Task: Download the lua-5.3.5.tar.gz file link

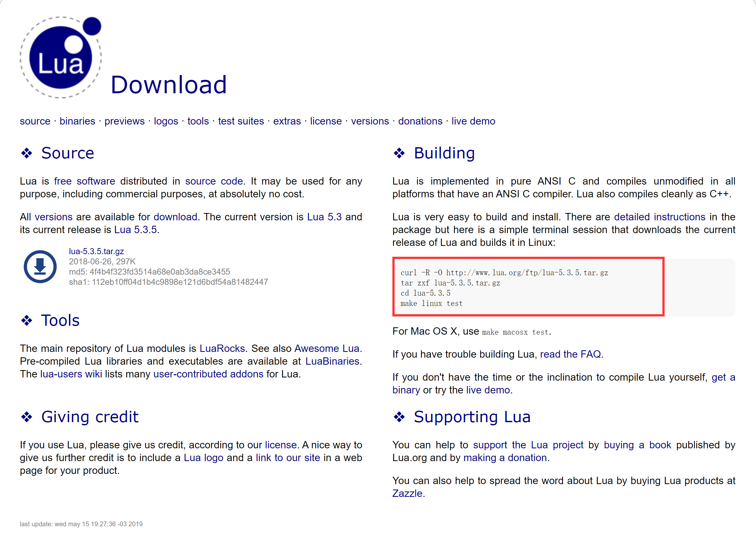Action: (96, 251)
